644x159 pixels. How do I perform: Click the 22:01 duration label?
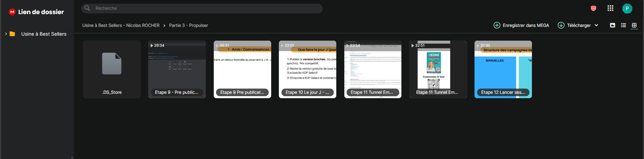coord(289,45)
